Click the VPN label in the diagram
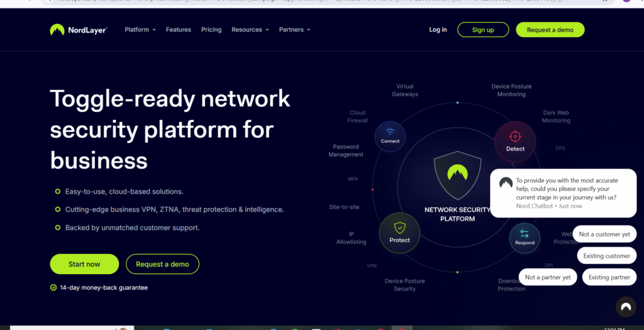The width and height of the screenshot is (644, 330). click(372, 266)
